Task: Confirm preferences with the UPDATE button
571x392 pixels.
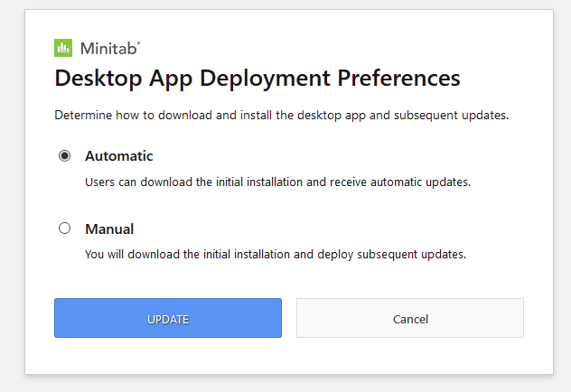Action: (168, 318)
